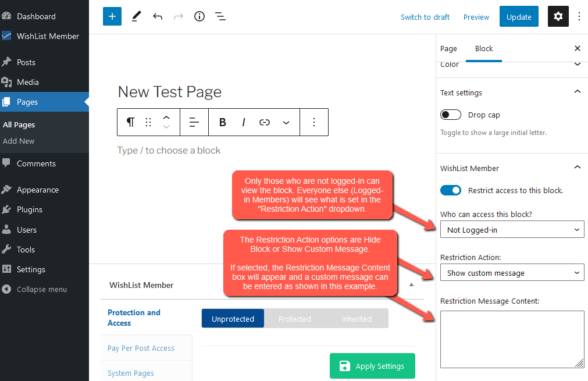Viewport: 588px width, 381px height.
Task: Select Protected protection option
Action: click(x=295, y=318)
